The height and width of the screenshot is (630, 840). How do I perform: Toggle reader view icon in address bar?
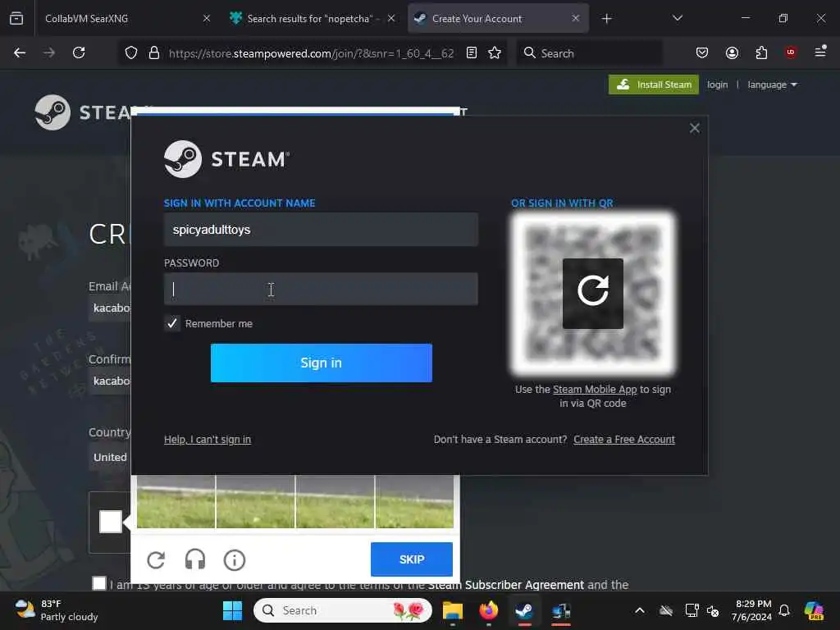[x=472, y=52]
